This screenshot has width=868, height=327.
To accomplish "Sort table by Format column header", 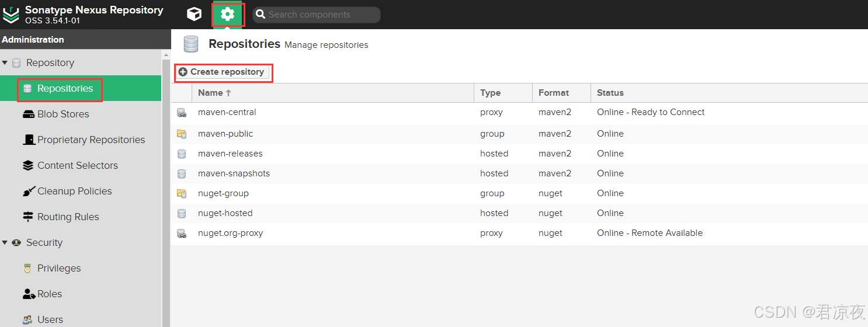I will tap(553, 93).
